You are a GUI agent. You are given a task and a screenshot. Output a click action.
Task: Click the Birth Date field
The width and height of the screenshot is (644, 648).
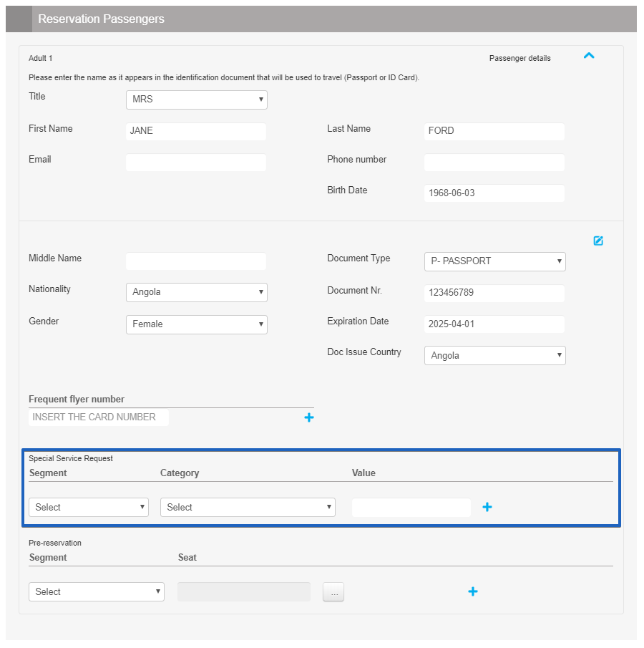pos(494,193)
